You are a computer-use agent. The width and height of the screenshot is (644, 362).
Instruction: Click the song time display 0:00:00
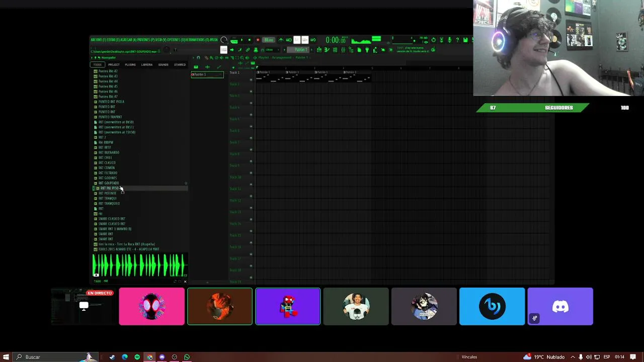pyautogui.click(x=336, y=40)
